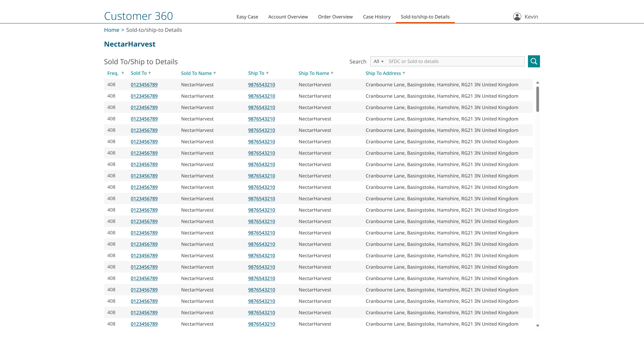644x362 pixels.
Task: Sort by Ship To Address column arrow
Action: click(x=404, y=73)
